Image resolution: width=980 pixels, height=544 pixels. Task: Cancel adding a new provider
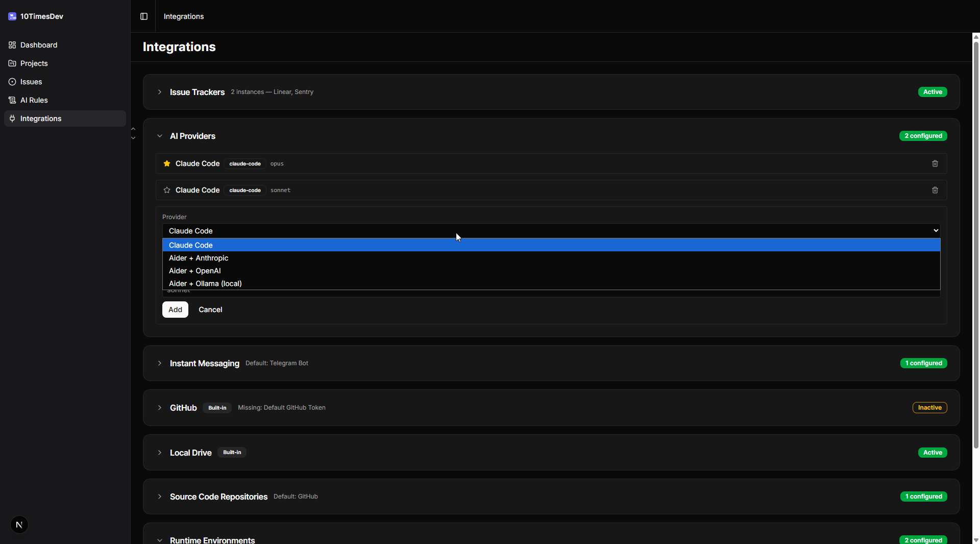[210, 310]
